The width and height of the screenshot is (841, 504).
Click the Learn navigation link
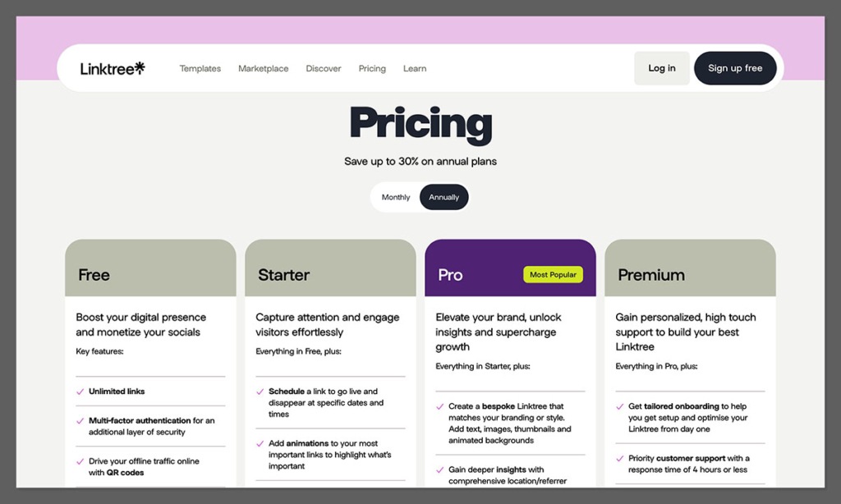pyautogui.click(x=415, y=69)
